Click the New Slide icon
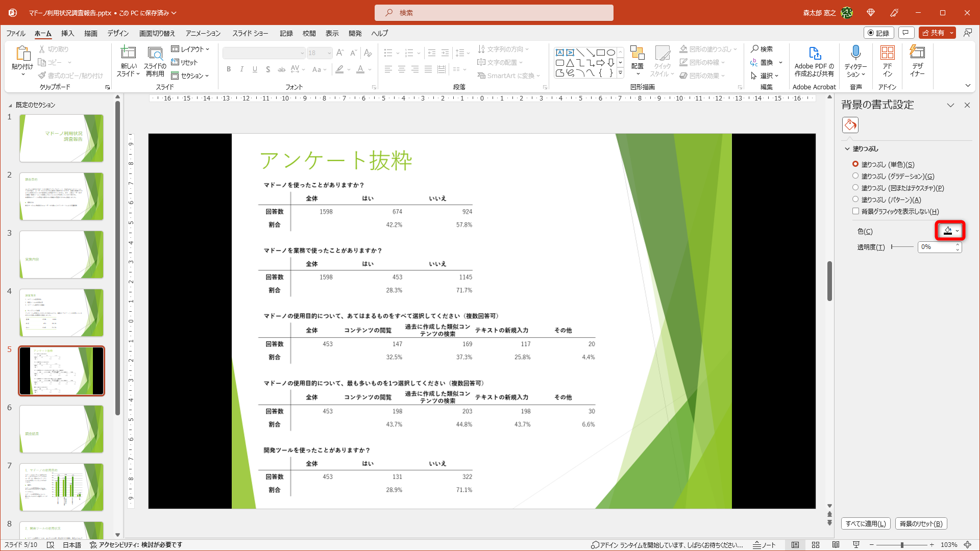This screenshot has height=551, width=980. click(128, 53)
